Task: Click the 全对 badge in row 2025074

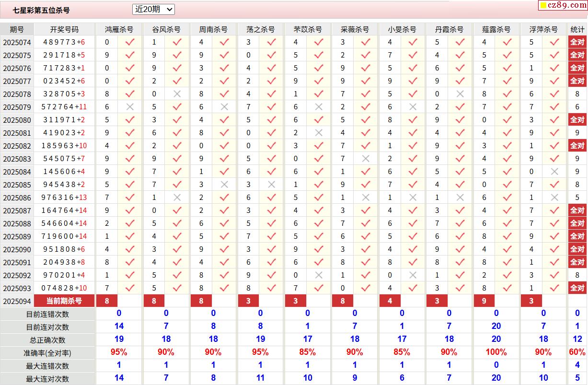Action: click(577, 42)
